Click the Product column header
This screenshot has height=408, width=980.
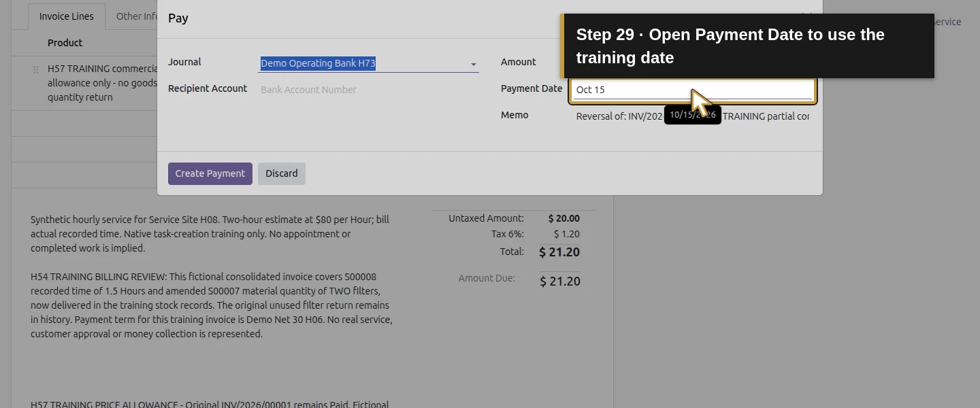(x=65, y=43)
